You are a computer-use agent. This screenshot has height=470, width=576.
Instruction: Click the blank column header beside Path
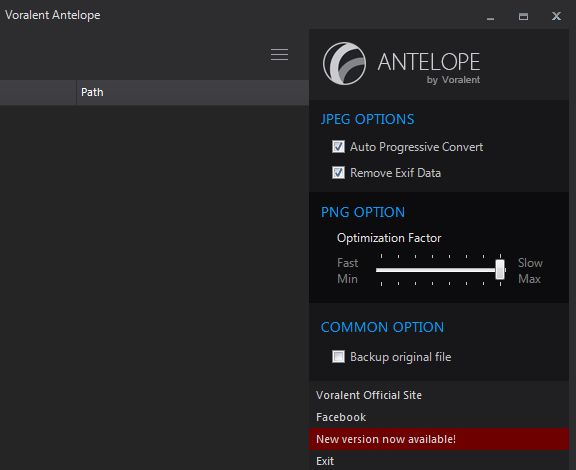point(38,92)
